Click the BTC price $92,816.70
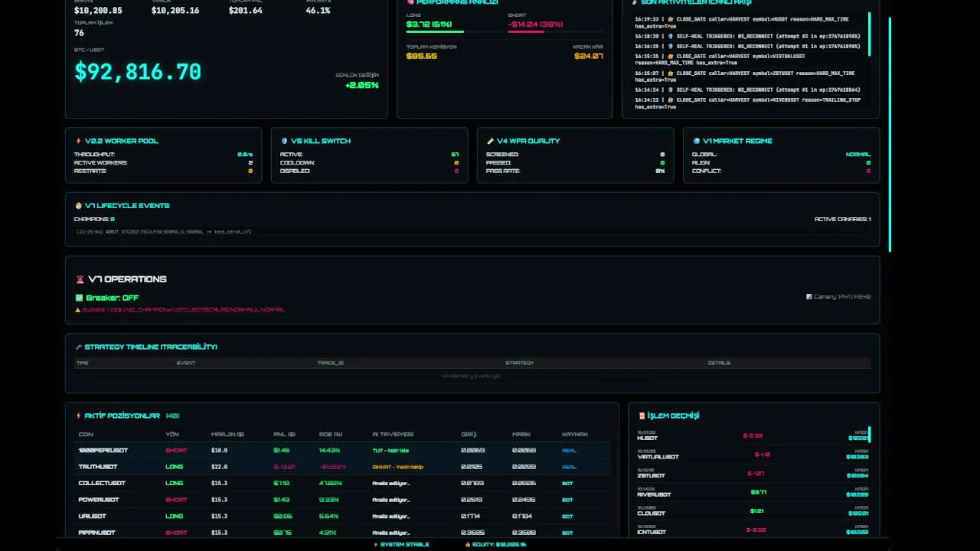 (138, 72)
